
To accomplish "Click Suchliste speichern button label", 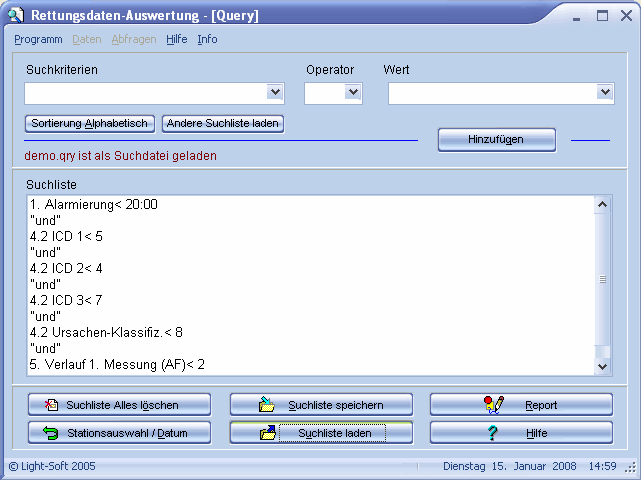I will 336,405.
